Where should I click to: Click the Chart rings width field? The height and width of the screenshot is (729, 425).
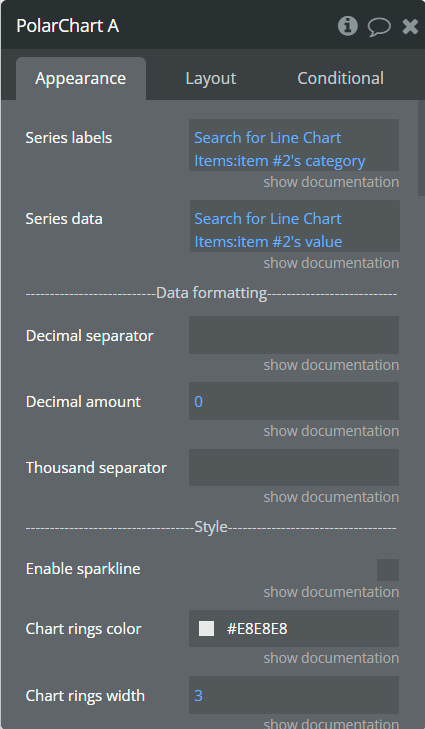pos(294,695)
